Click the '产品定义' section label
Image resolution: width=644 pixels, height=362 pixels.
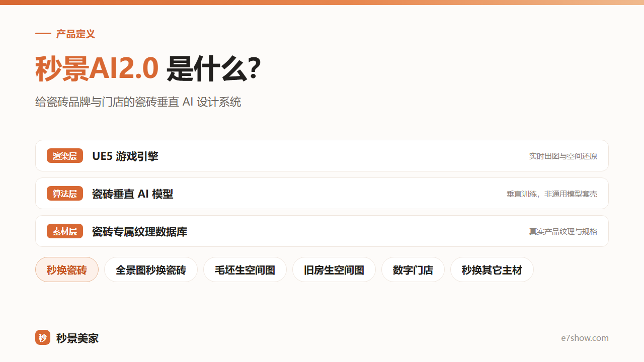tap(75, 34)
